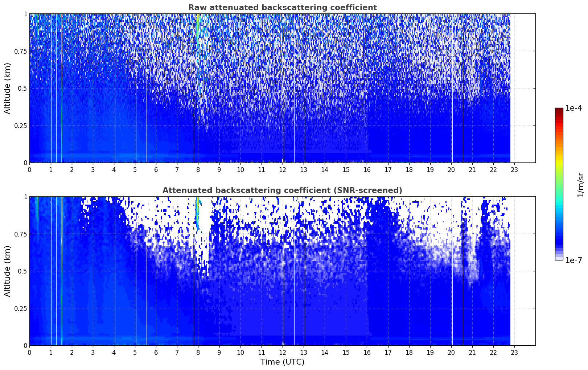The width and height of the screenshot is (588, 370).
Task: Click the "16" hour tick under the raw plot
Action: tap(367, 169)
